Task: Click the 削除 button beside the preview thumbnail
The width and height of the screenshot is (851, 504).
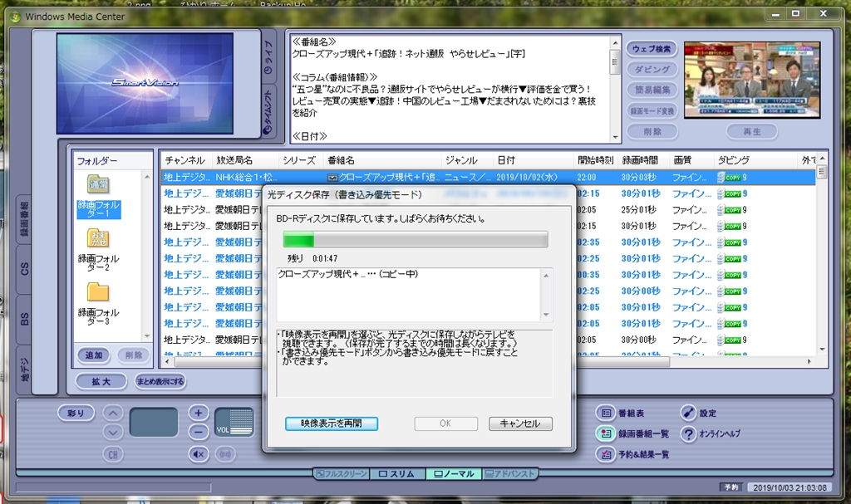Action: click(x=652, y=131)
